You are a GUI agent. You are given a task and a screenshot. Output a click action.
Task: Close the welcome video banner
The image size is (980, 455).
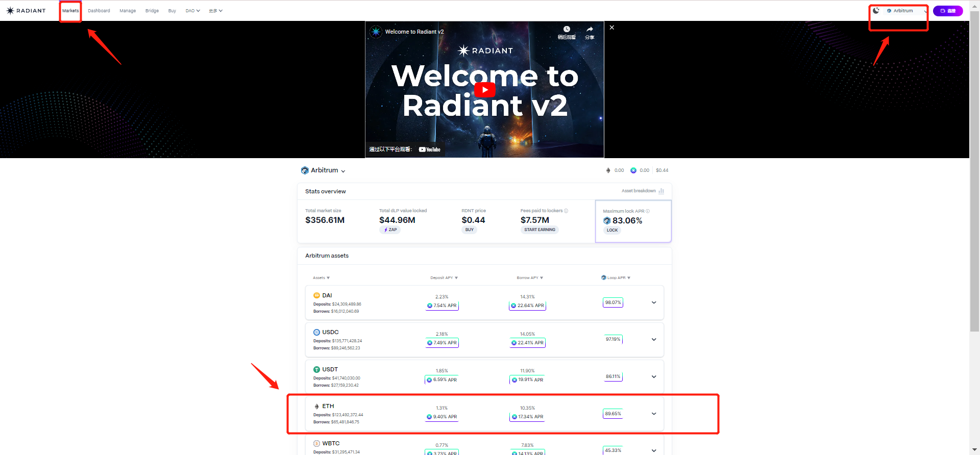click(611, 28)
